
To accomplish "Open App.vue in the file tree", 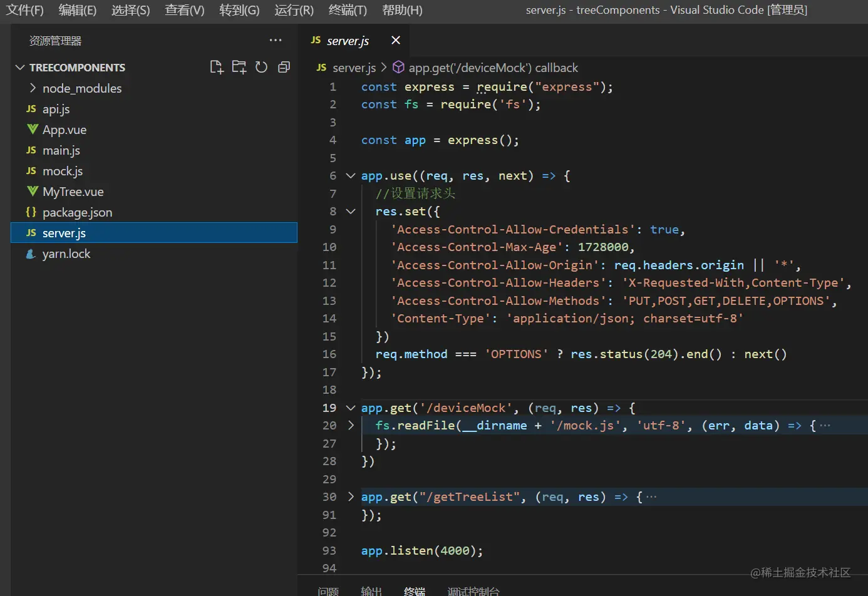I will coord(65,130).
